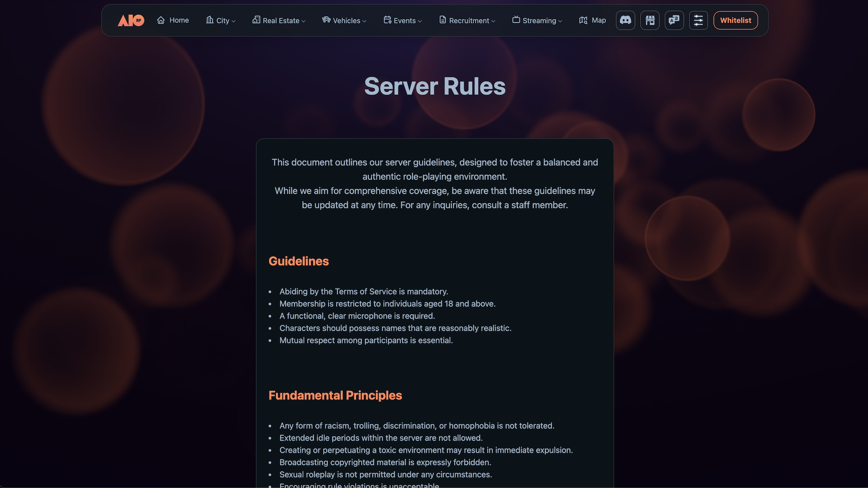Go to the Home page

click(179, 20)
